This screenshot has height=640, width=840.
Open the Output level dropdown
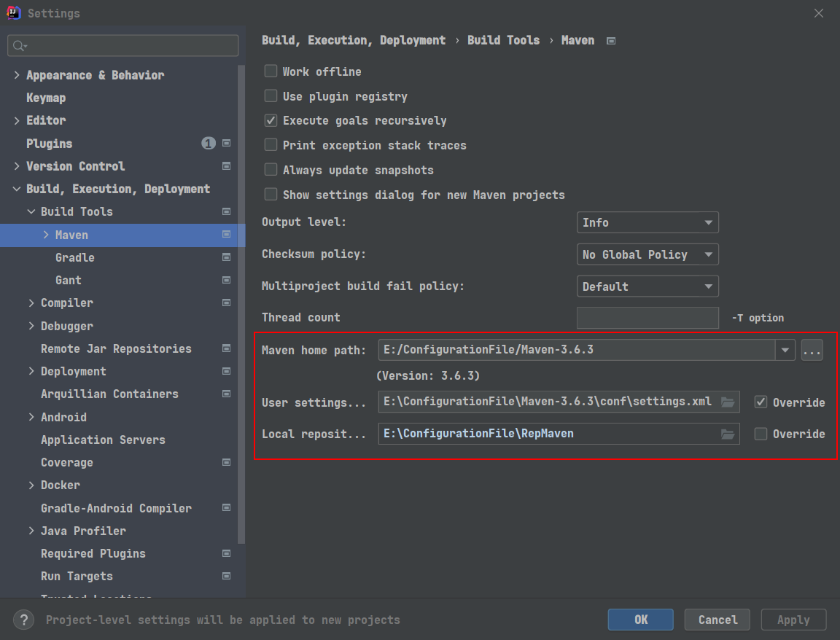tap(647, 222)
